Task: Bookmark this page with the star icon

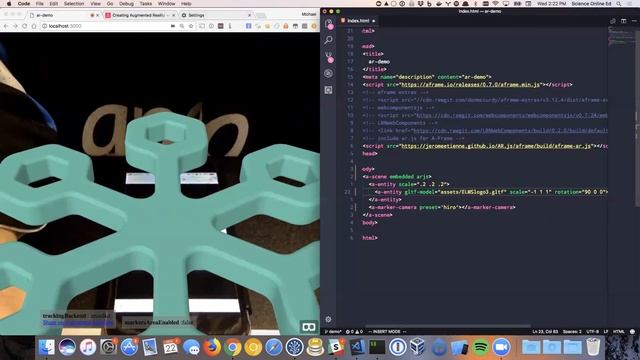Action: pyautogui.click(x=191, y=26)
